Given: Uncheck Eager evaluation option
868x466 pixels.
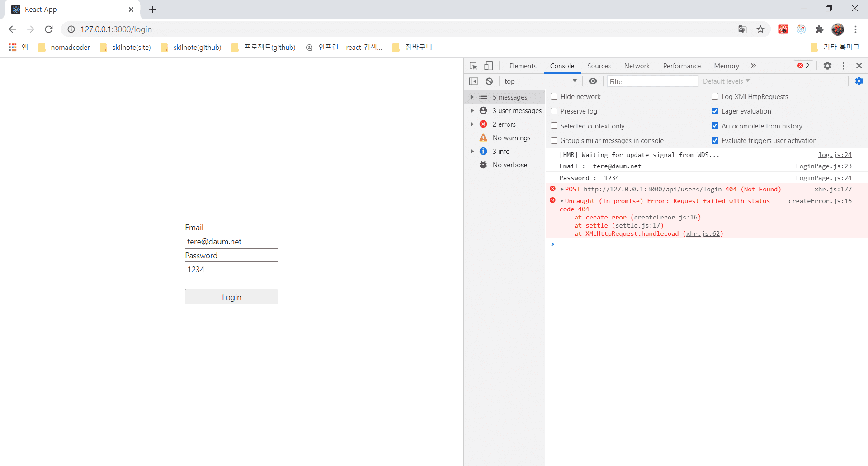Looking at the screenshot, I should click(715, 111).
